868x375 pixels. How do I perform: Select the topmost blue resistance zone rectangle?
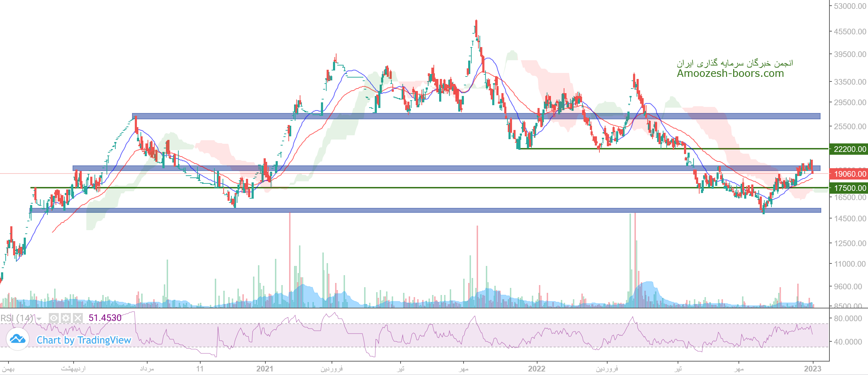click(x=476, y=116)
